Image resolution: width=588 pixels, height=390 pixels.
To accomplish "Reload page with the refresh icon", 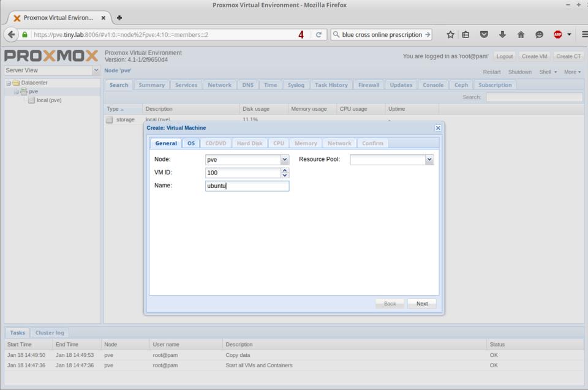I will click(318, 35).
